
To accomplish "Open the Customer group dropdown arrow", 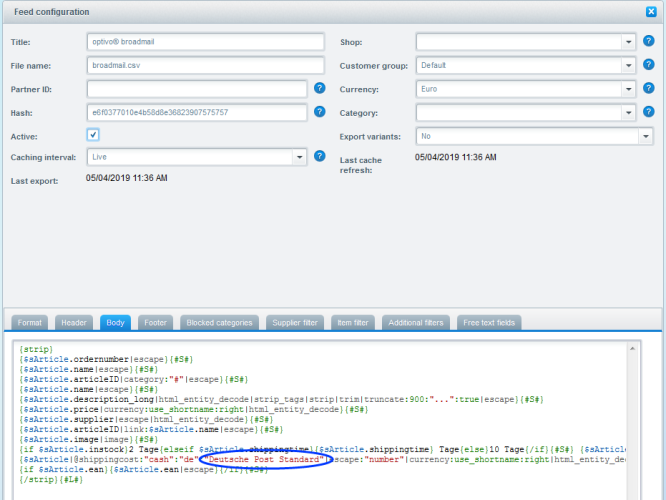I will tap(628, 65).
